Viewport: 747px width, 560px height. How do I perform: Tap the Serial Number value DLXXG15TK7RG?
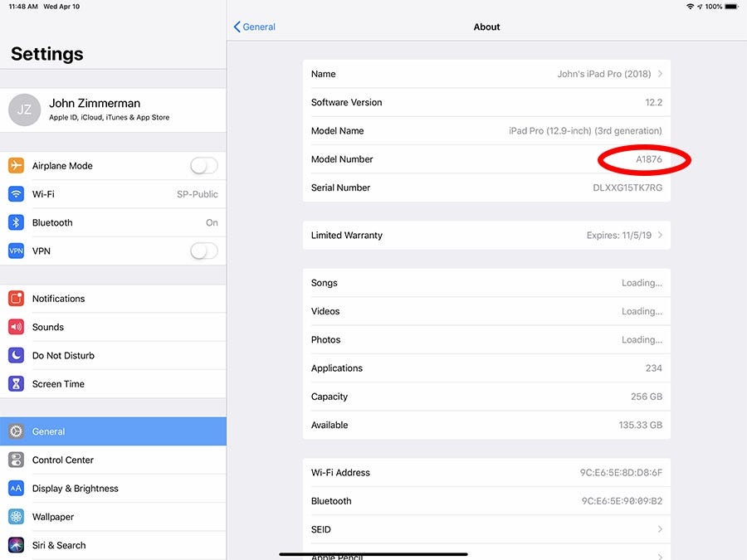pos(627,187)
